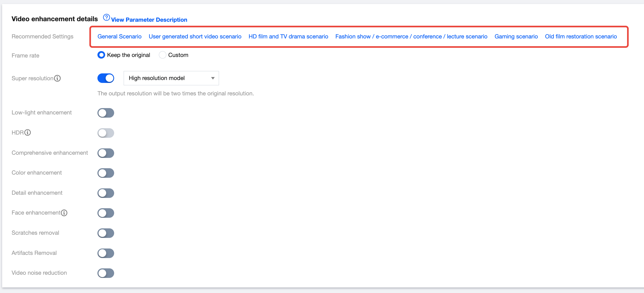Click the Face enhancement info icon
This screenshot has width=644, height=293.
pyautogui.click(x=64, y=213)
